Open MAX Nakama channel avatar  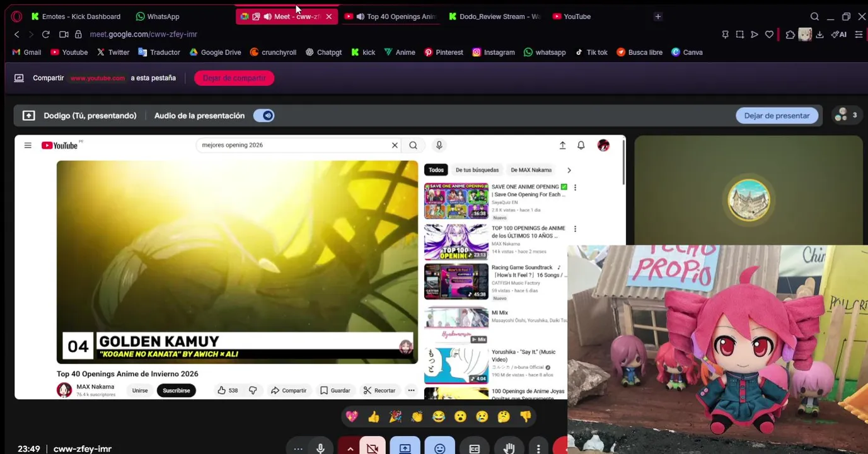[64, 390]
